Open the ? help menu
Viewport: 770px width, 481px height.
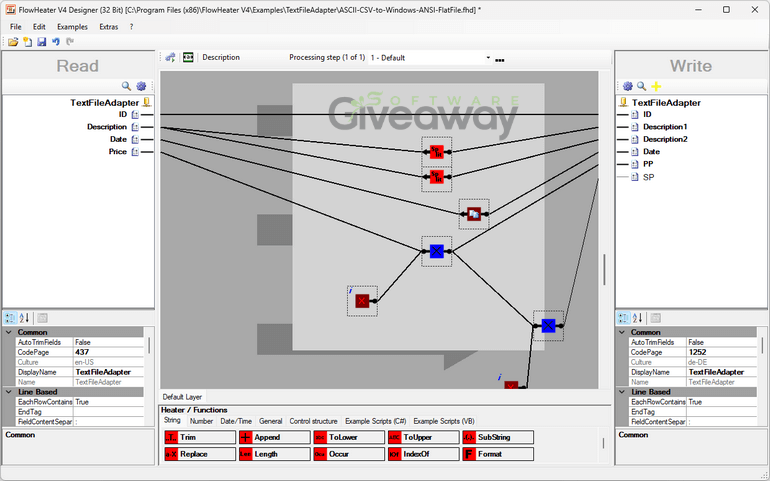(x=131, y=27)
